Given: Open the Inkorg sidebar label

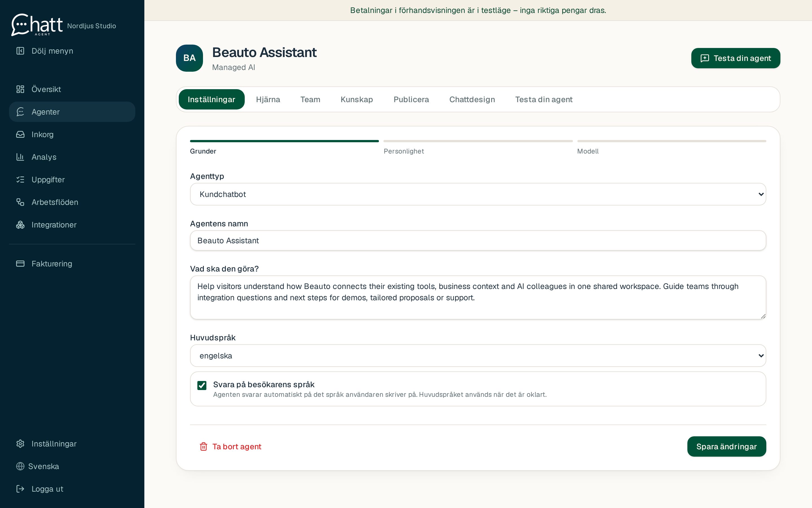Looking at the screenshot, I should (42, 134).
